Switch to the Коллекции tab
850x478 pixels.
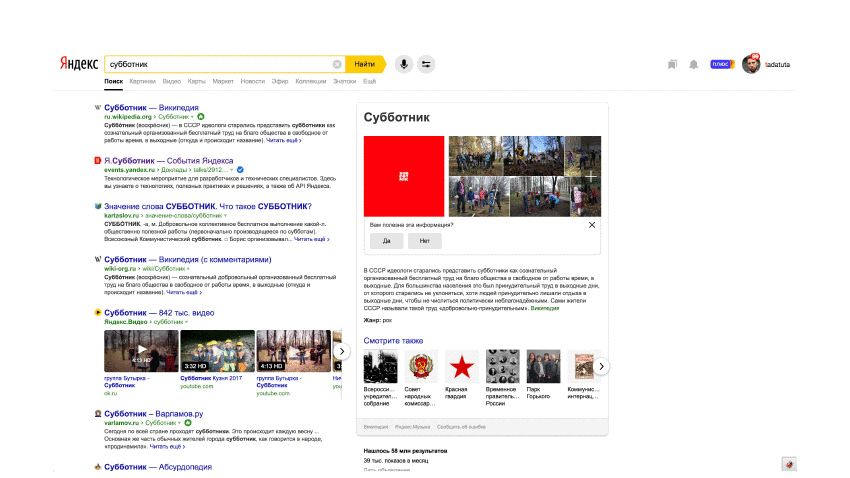pos(311,81)
